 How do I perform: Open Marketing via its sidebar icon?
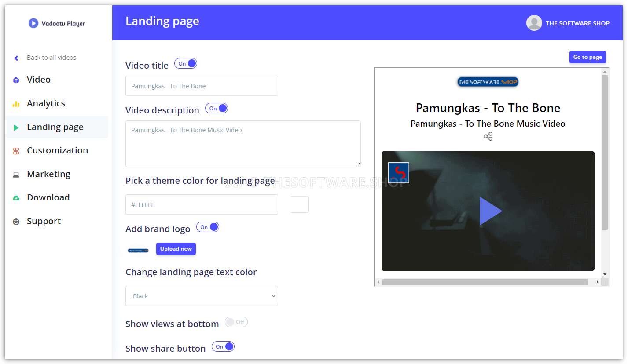(16, 174)
